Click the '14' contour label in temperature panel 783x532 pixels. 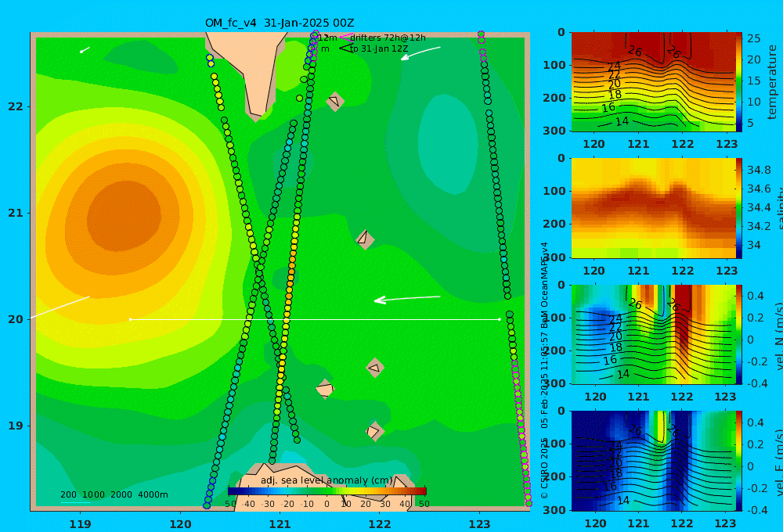tap(622, 121)
